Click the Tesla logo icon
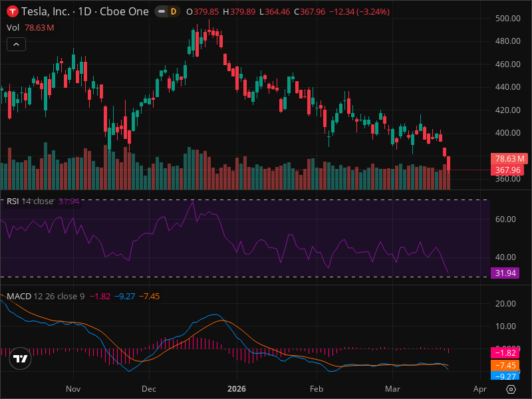This screenshot has width=532, height=399. click(x=13, y=11)
